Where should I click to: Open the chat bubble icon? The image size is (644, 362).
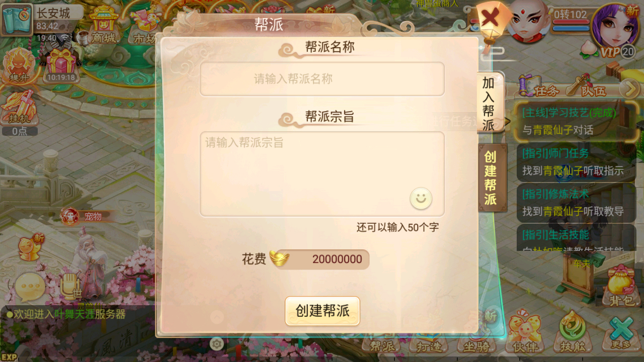tap(30, 287)
